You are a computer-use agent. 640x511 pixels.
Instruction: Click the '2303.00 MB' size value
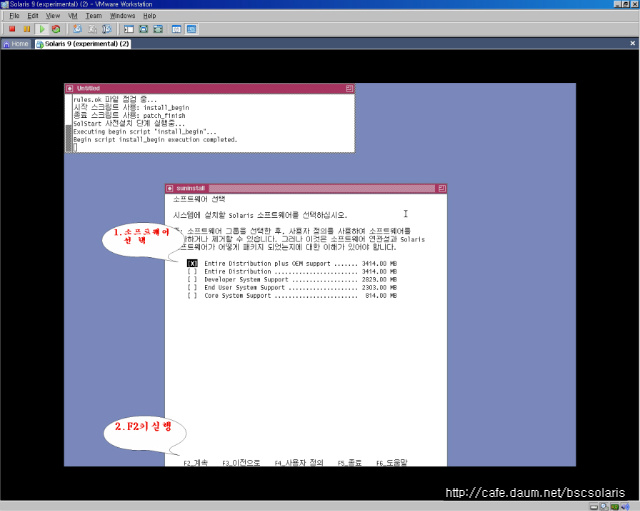[x=379, y=288]
